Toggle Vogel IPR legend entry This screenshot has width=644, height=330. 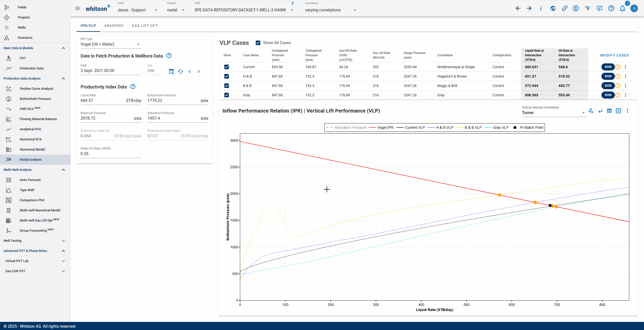(x=381, y=127)
